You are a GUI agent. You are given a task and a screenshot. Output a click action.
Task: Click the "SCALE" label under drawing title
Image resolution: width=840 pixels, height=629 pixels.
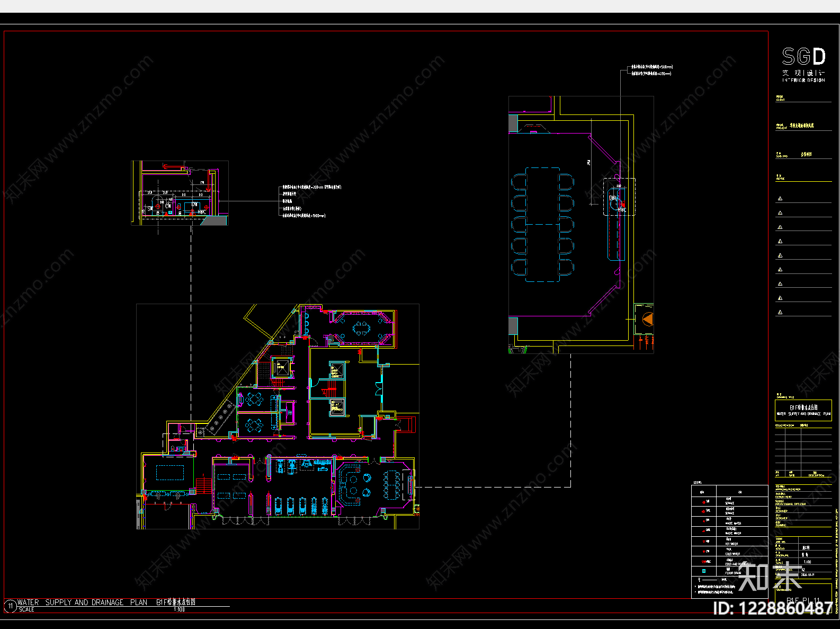[x=26, y=609]
